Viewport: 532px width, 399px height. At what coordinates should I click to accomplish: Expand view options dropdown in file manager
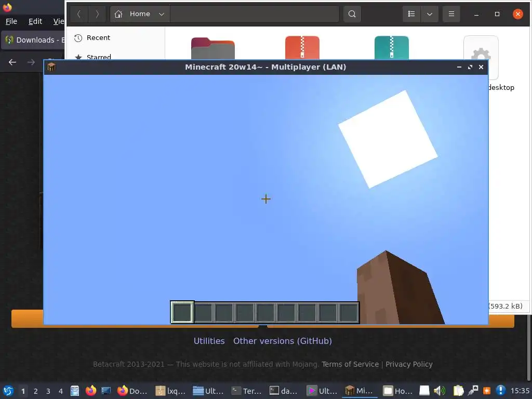tap(430, 14)
